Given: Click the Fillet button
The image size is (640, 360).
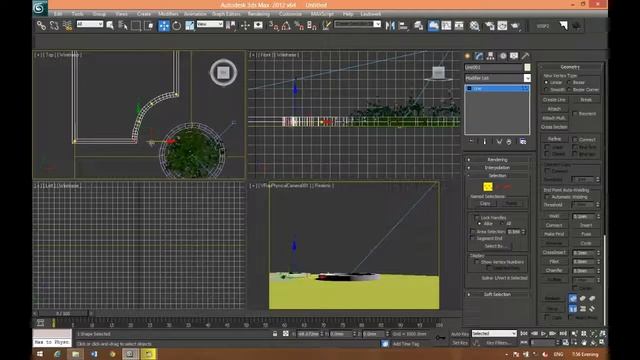Looking at the screenshot, I should [554, 261].
